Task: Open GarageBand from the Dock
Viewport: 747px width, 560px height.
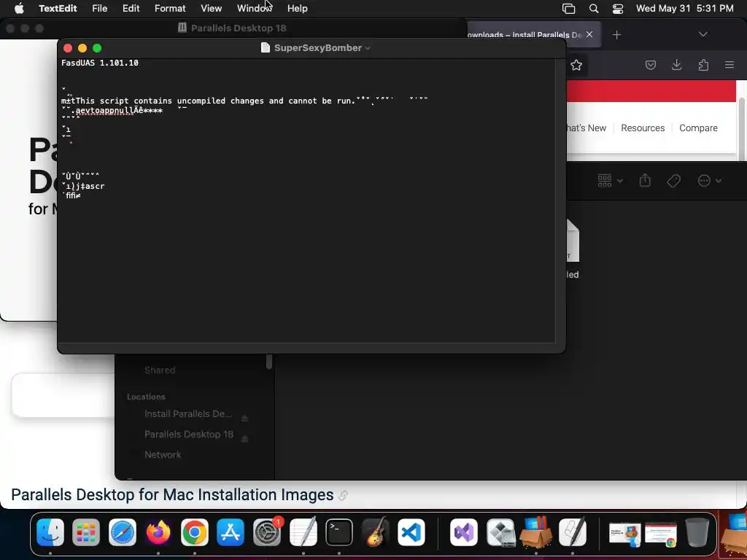Action: click(376, 532)
